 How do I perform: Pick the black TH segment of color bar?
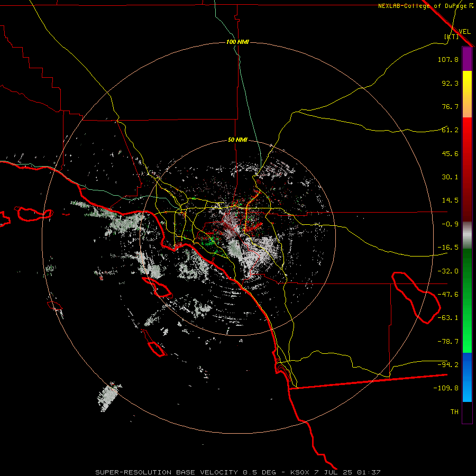tap(467, 412)
